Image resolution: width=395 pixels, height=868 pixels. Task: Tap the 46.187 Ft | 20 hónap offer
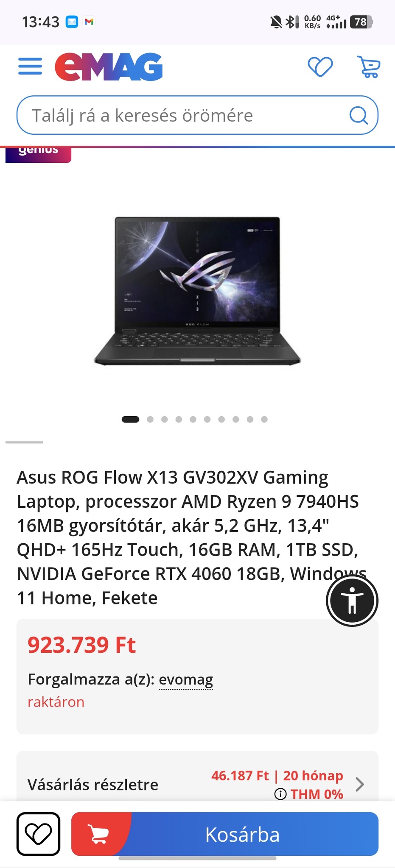277,776
